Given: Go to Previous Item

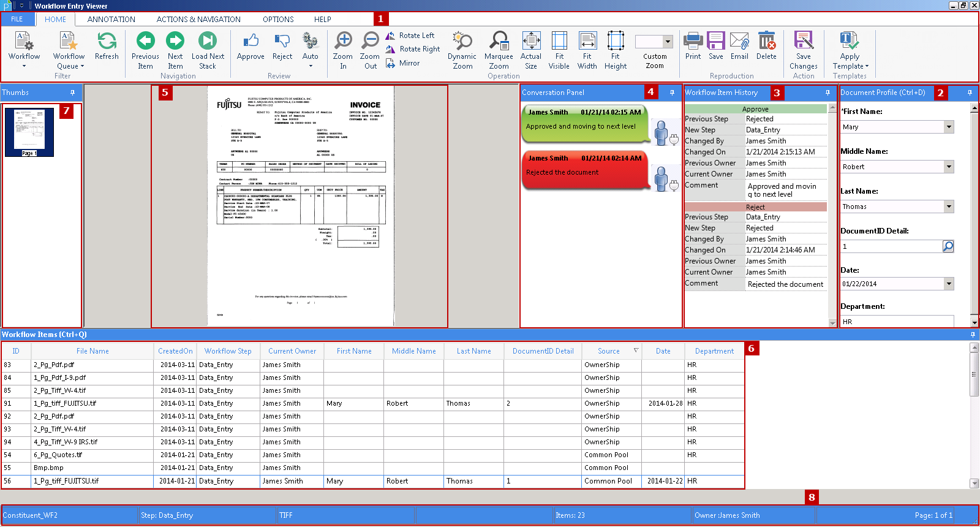Looking at the screenshot, I should 145,50.
